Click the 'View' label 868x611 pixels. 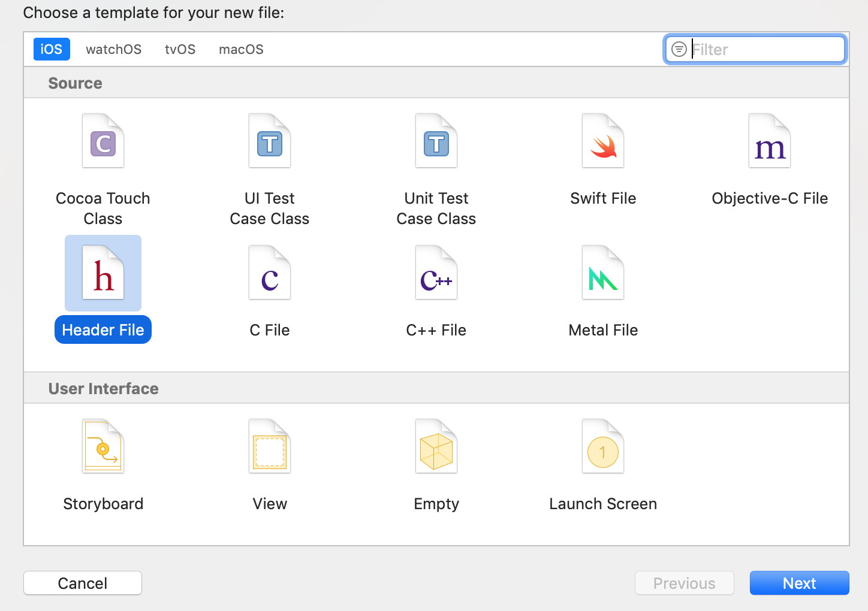coord(270,504)
